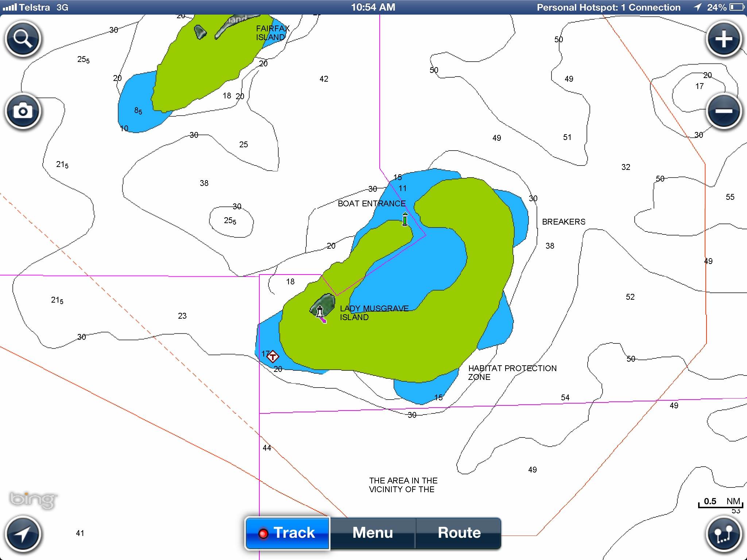The height and width of the screenshot is (560, 747).
Task: Open the Menu tab
Action: click(x=373, y=533)
